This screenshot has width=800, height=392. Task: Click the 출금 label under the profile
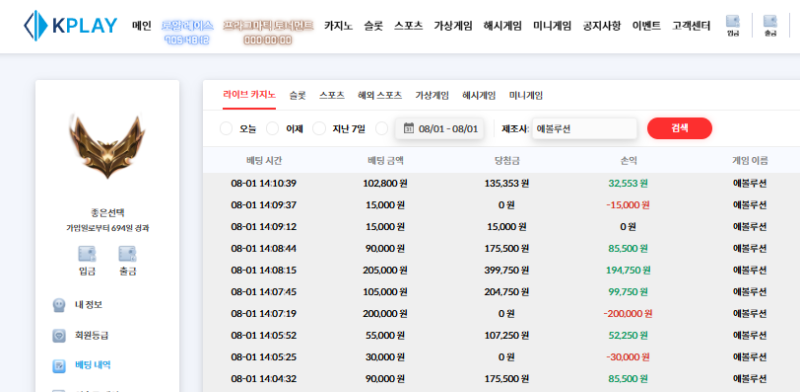(128, 271)
